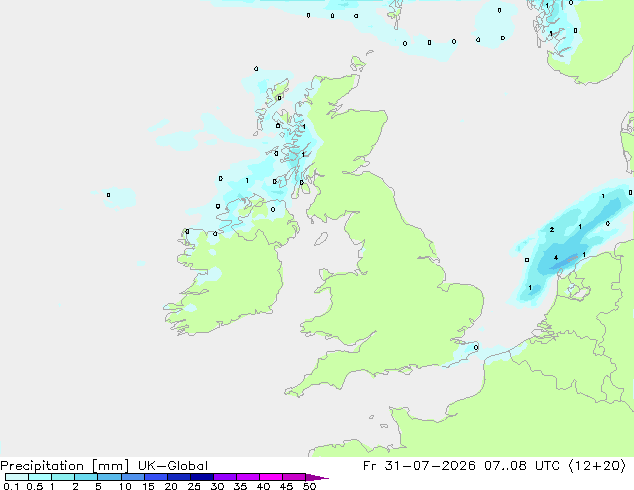The height and width of the screenshot is (490, 634).
Task: Select the 5–10 mm legend color swatch
Action: click(x=109, y=477)
